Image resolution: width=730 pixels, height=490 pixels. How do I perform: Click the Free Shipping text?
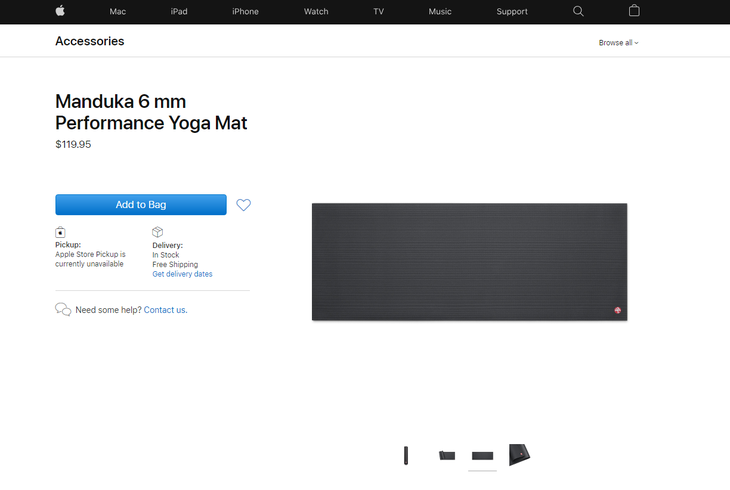[x=175, y=265]
